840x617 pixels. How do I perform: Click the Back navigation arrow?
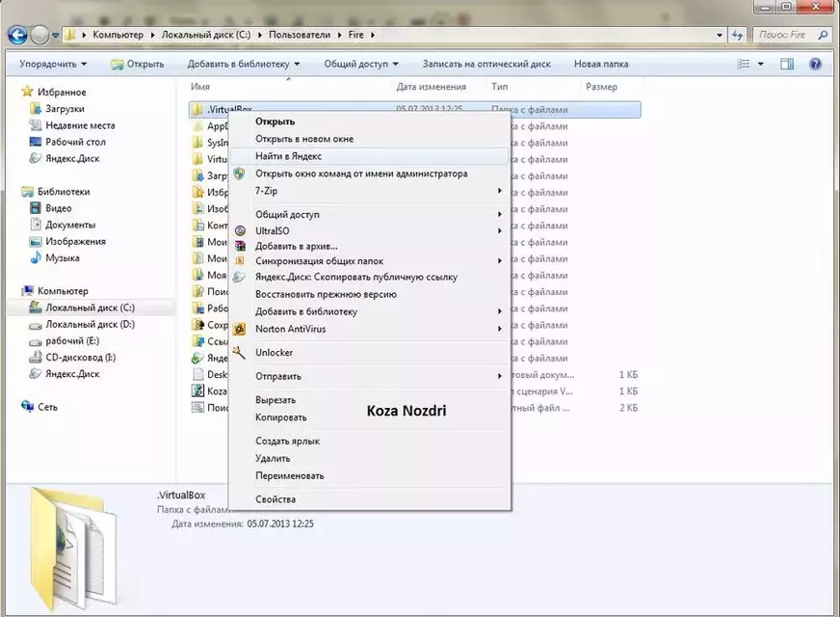(17, 36)
